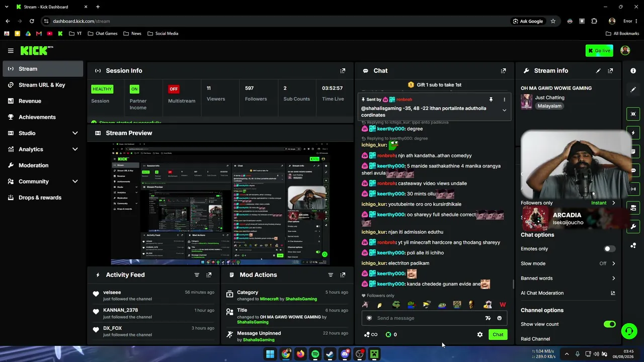Click the info icon in right sidebar

click(633, 71)
